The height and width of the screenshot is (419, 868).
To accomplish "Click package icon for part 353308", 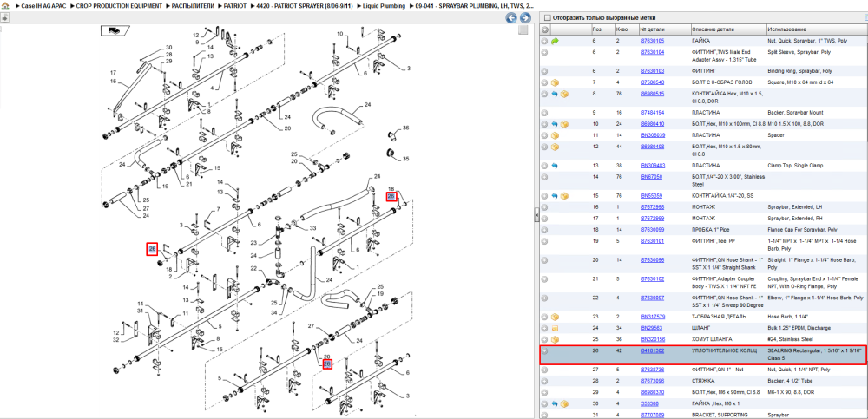I will point(564,403).
